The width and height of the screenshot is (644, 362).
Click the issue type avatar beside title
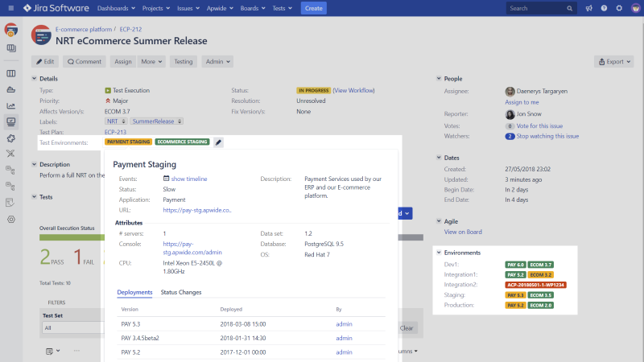[41, 35]
